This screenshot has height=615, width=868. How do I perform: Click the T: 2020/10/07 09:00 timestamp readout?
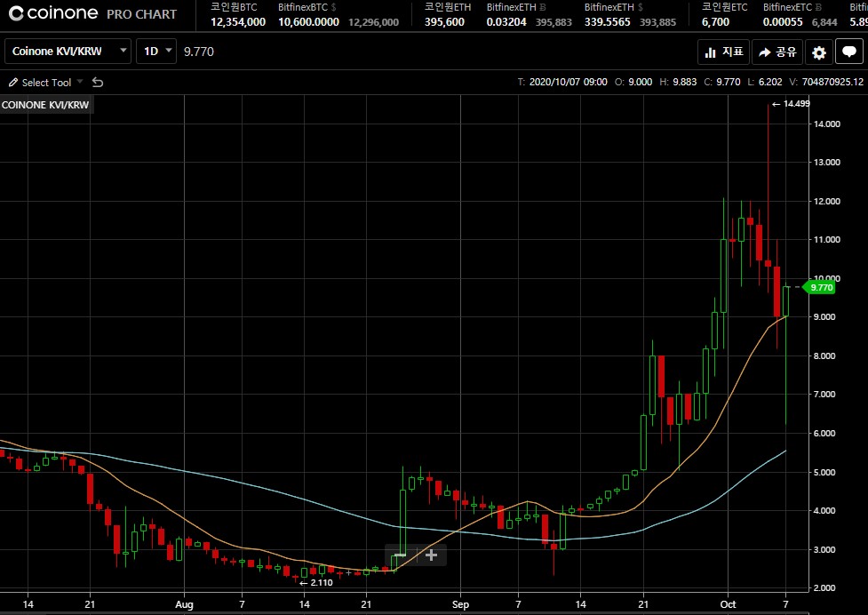[562, 82]
